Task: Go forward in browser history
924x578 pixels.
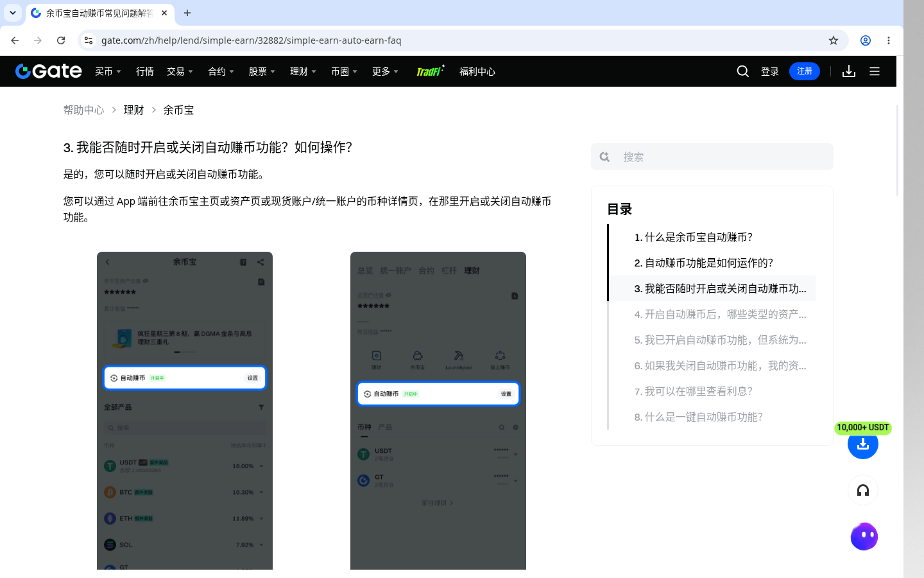Action: click(x=38, y=40)
